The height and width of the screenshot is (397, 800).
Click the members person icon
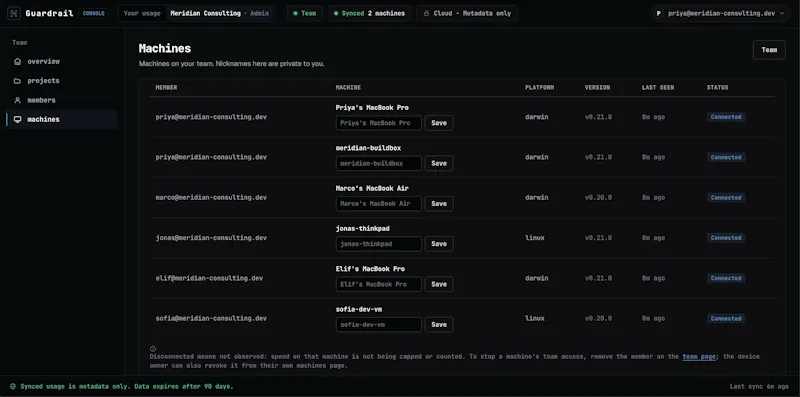(17, 100)
